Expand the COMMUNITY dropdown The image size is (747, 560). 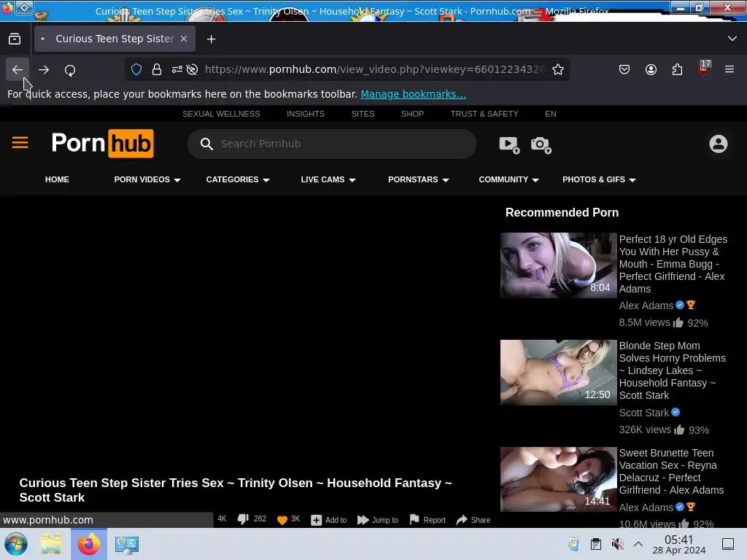tap(508, 179)
